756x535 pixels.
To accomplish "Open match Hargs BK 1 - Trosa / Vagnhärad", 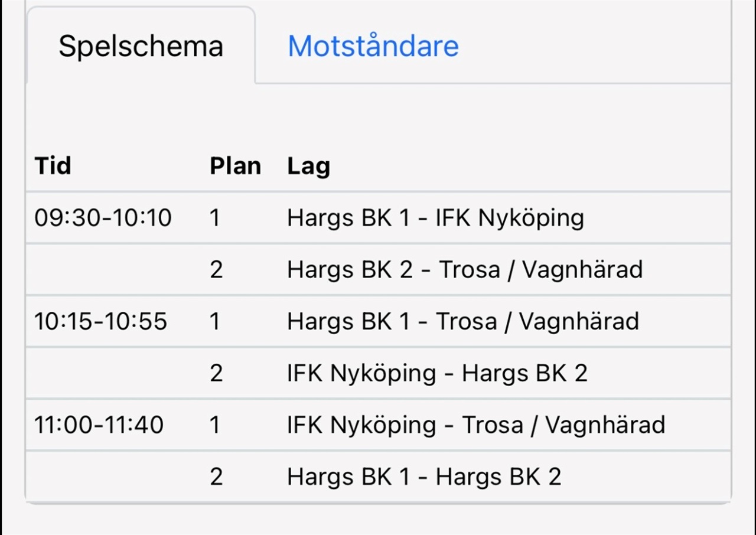I will click(463, 322).
